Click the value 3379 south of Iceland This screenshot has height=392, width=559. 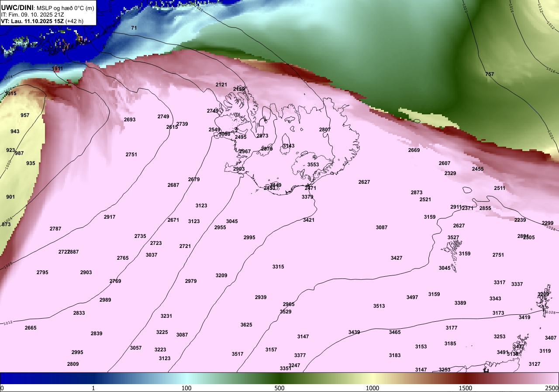[x=307, y=197]
